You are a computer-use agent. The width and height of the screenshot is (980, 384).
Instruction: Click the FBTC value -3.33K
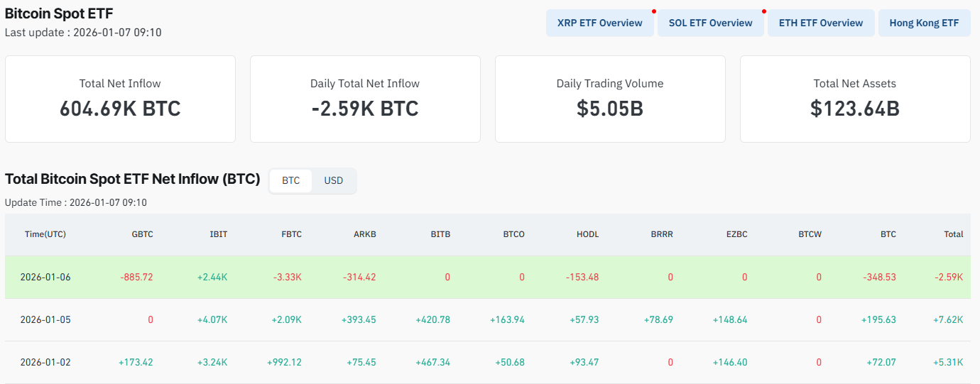(x=287, y=277)
